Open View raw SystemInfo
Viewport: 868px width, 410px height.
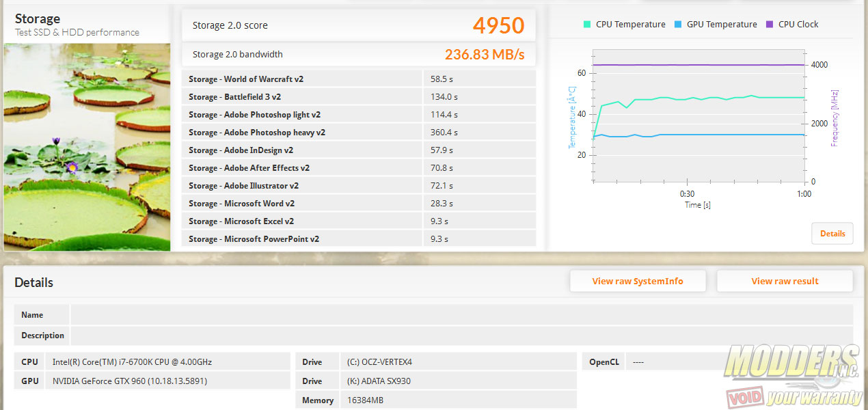point(638,281)
